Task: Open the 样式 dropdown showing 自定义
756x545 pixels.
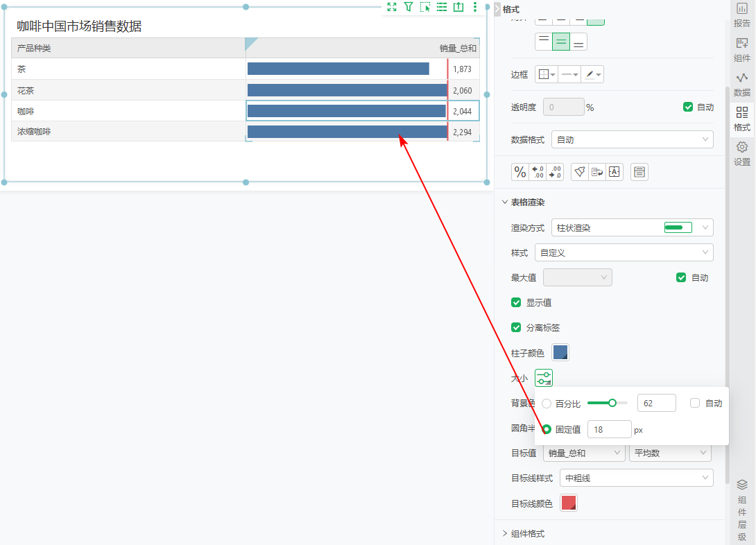Action: [624, 252]
